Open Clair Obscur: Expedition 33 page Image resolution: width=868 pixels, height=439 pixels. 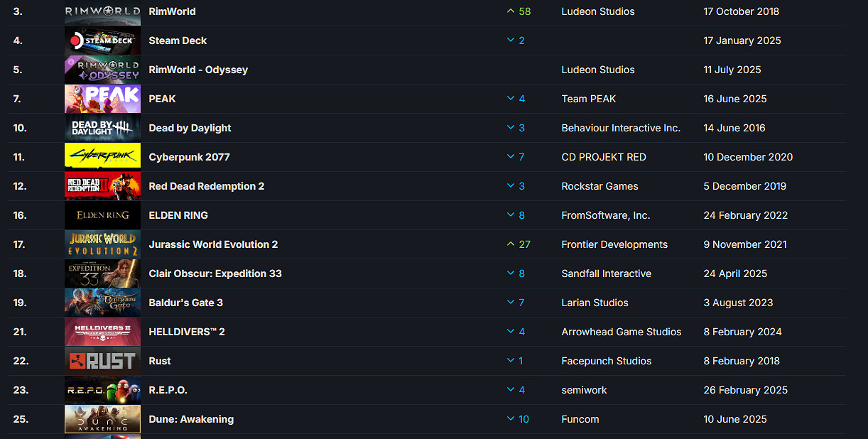215,273
